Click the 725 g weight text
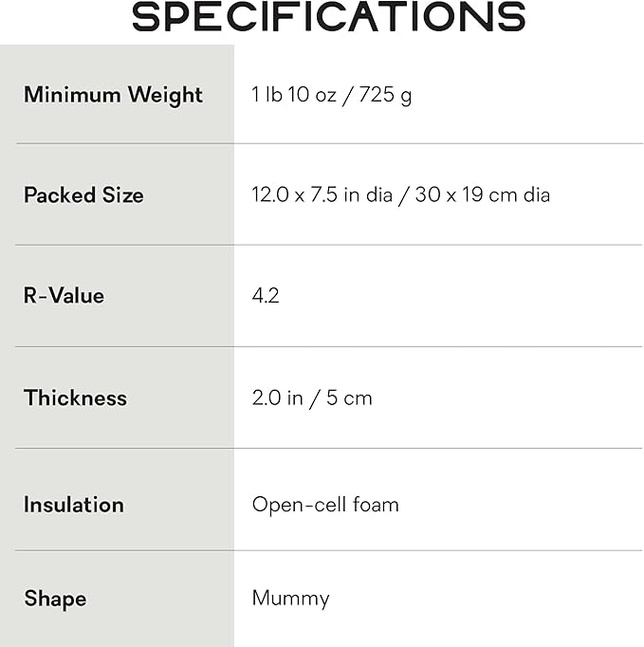644x647 pixels. pos(385,95)
